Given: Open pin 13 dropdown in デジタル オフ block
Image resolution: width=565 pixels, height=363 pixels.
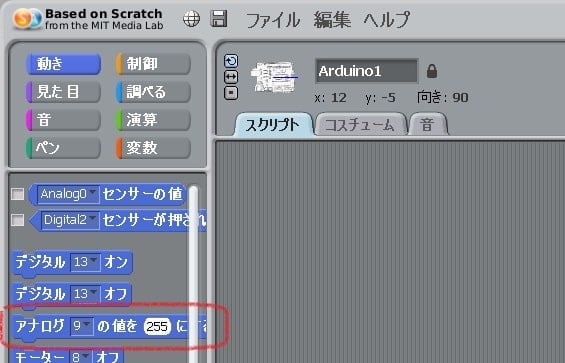Looking at the screenshot, I should point(85,294).
